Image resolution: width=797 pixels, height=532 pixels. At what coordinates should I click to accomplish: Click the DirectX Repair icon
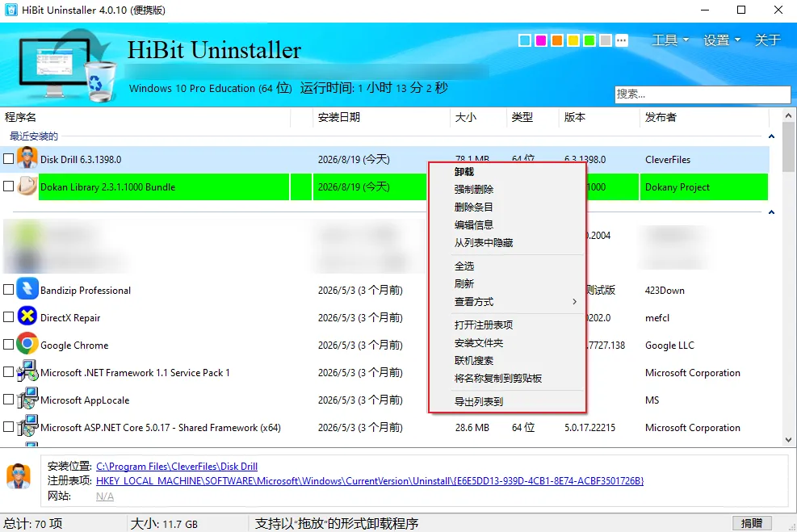pos(27,316)
